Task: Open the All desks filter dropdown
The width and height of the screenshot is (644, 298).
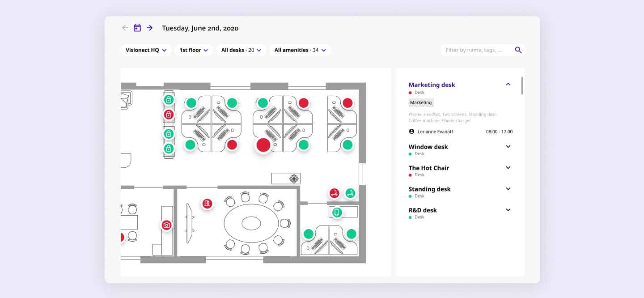Action: coord(241,50)
